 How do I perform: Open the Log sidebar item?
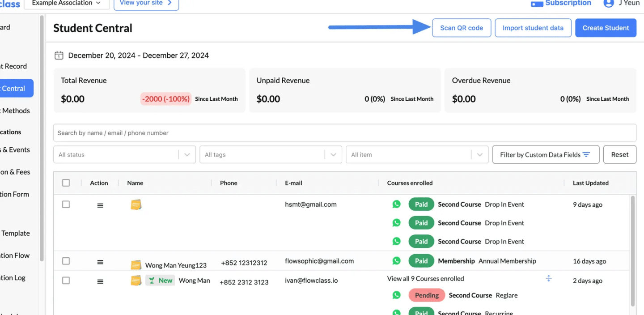[13, 277]
